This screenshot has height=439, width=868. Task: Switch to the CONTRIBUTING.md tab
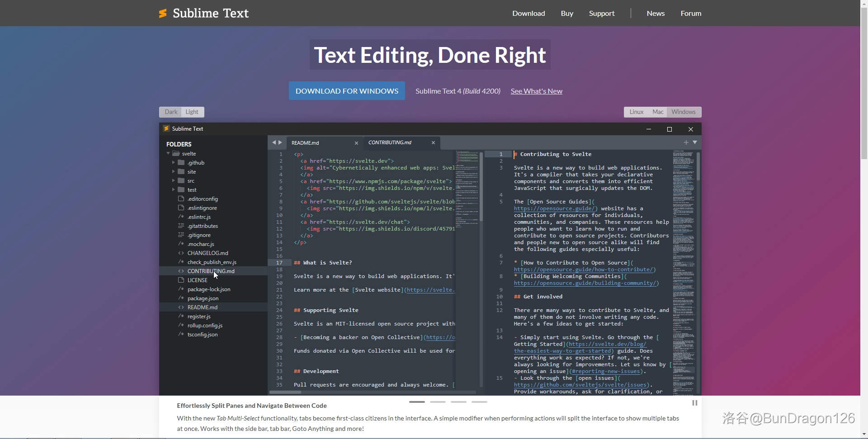390,143
